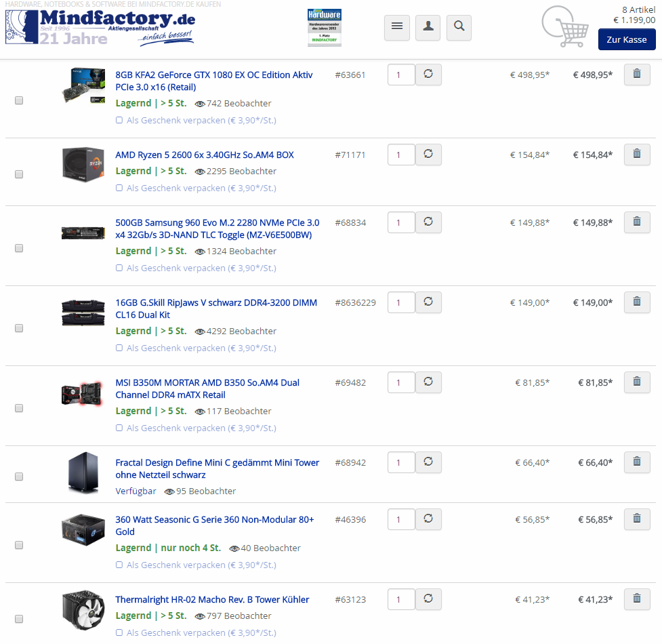Enable gift wrapping for the Samsung 960 Evo

coord(119,268)
